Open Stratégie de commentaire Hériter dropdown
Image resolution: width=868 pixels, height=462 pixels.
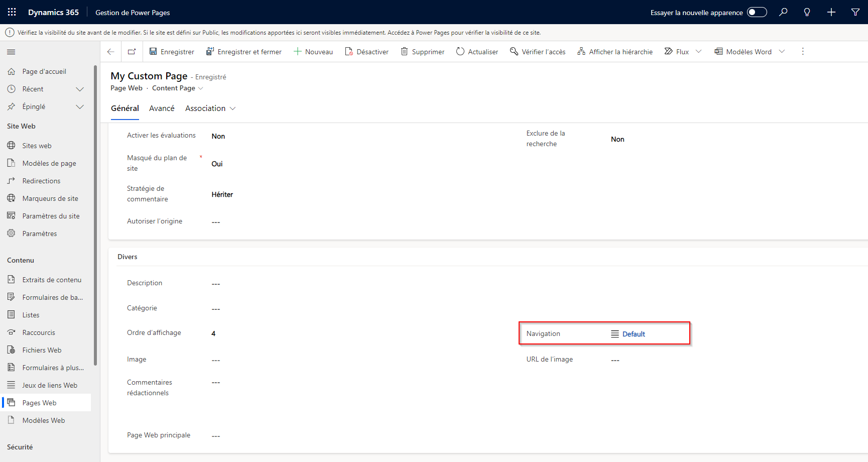222,194
